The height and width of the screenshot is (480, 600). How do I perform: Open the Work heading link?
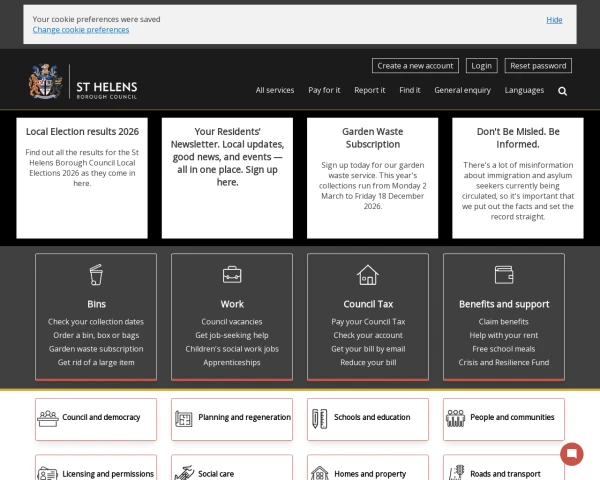[232, 304]
